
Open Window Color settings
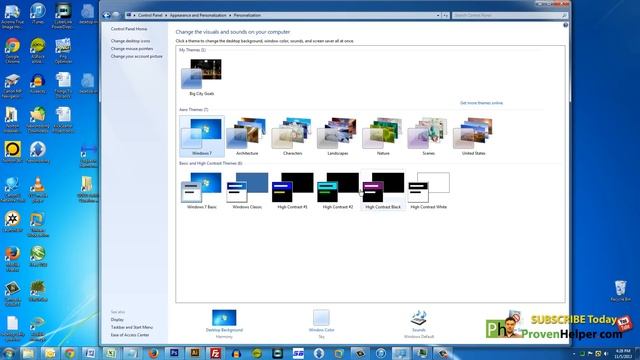(321, 324)
